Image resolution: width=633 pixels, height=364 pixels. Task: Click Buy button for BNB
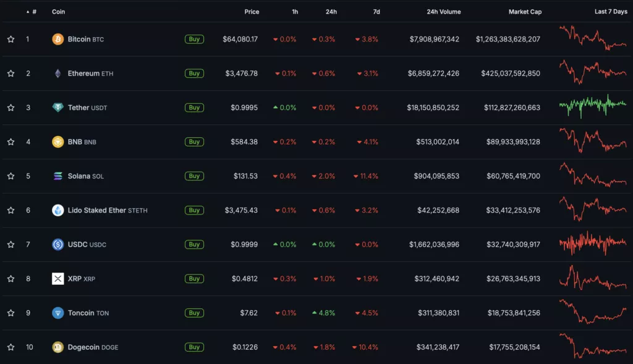point(194,142)
